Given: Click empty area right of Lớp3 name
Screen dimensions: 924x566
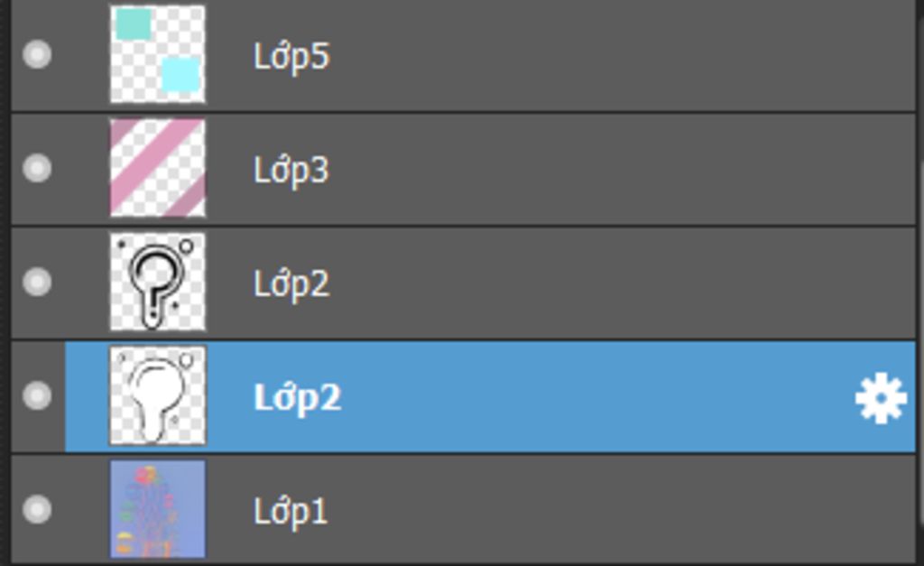Looking at the screenshot, I should 619,169.
